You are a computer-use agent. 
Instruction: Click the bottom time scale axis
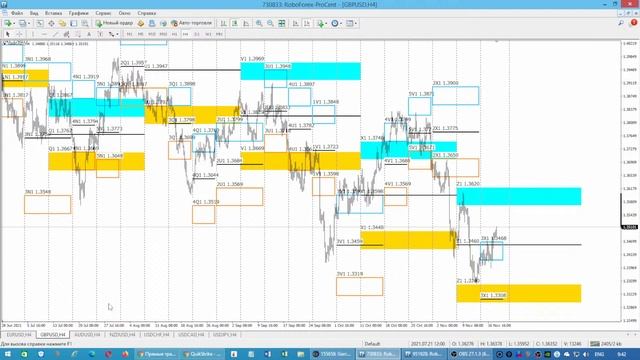[311, 326]
